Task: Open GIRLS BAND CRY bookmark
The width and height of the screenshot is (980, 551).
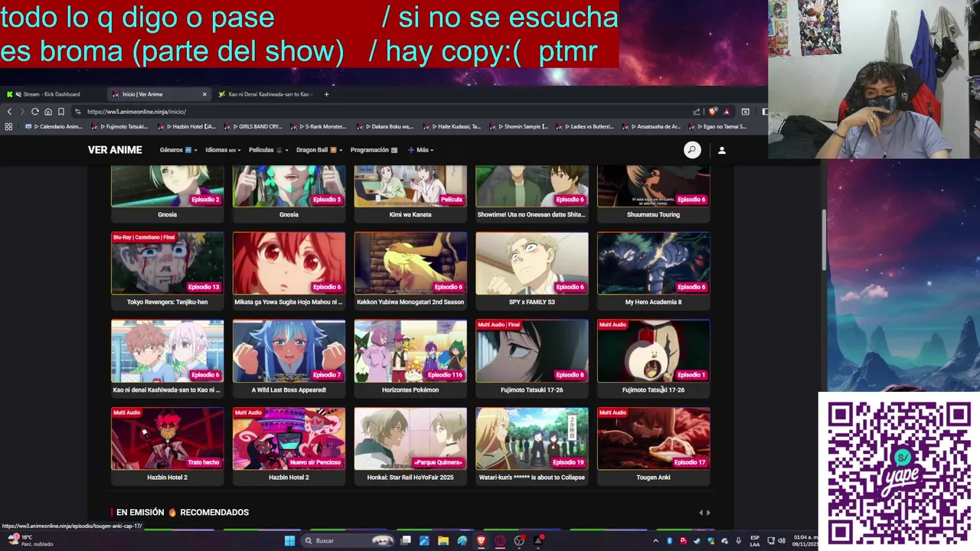Action: coord(254,126)
